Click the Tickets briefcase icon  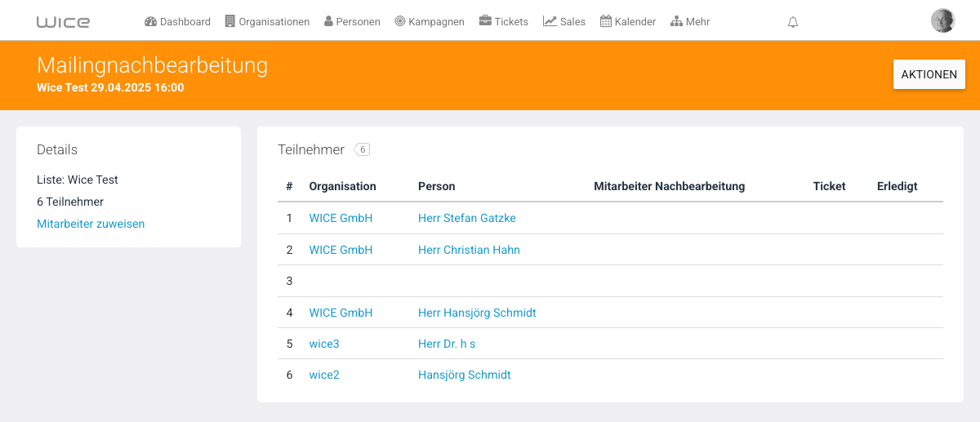coord(485,21)
